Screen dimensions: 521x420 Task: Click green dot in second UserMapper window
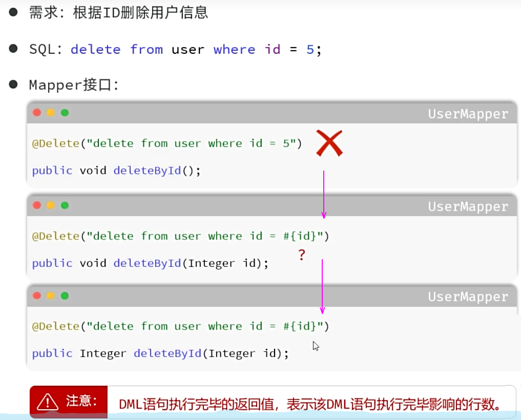click(x=65, y=205)
